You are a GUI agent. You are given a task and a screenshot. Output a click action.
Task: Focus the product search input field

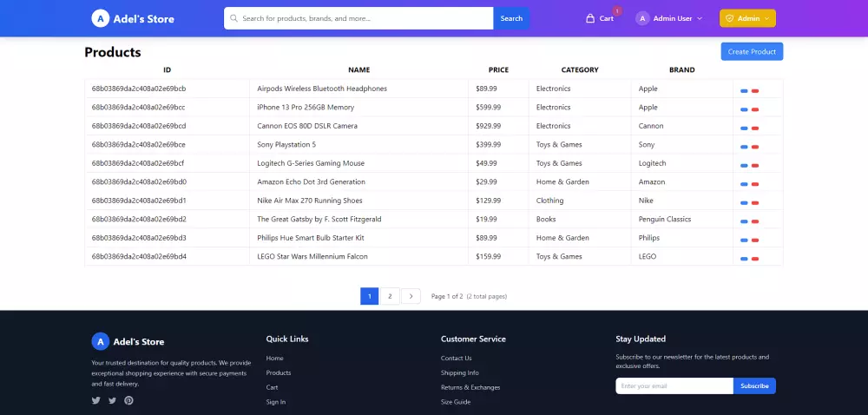[x=358, y=18]
